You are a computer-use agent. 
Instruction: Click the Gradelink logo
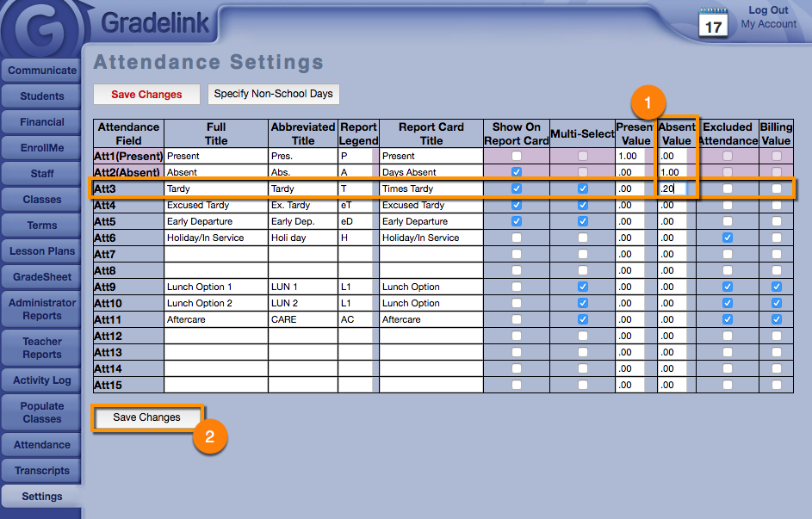(x=155, y=22)
